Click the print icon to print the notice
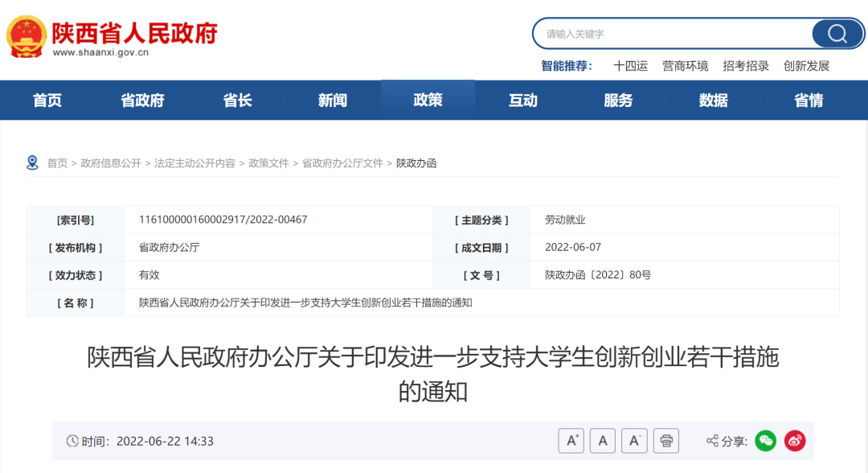 click(665, 440)
